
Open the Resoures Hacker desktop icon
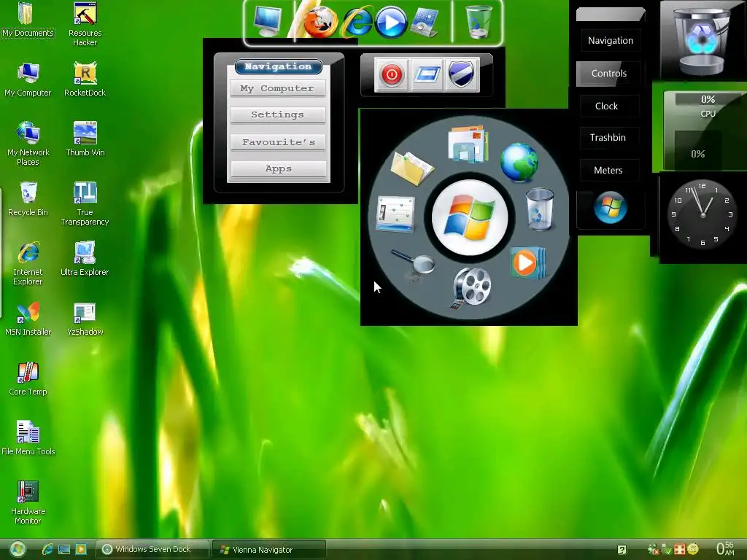[x=85, y=24]
